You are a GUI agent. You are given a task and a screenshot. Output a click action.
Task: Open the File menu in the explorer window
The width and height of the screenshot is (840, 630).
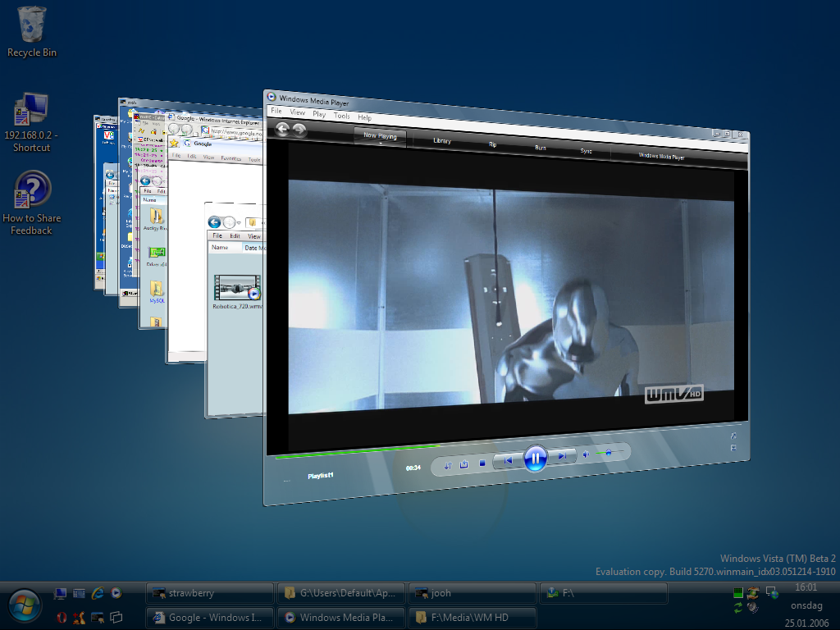[x=217, y=235]
